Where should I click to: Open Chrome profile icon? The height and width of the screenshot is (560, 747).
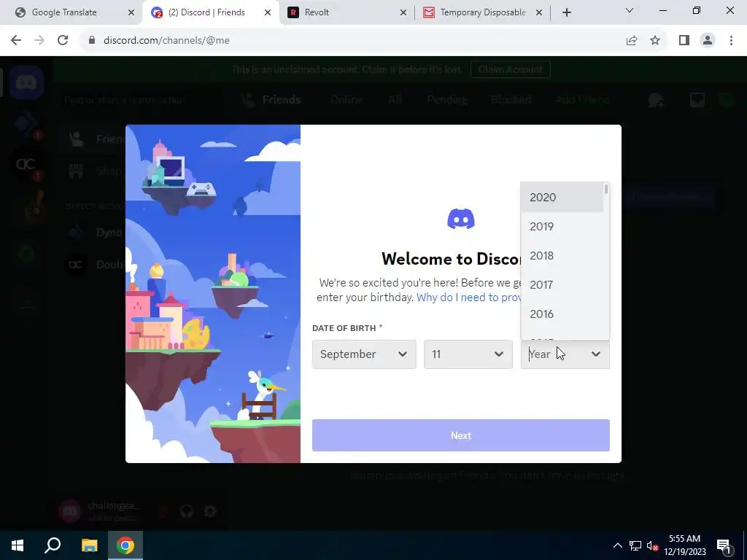click(x=708, y=41)
